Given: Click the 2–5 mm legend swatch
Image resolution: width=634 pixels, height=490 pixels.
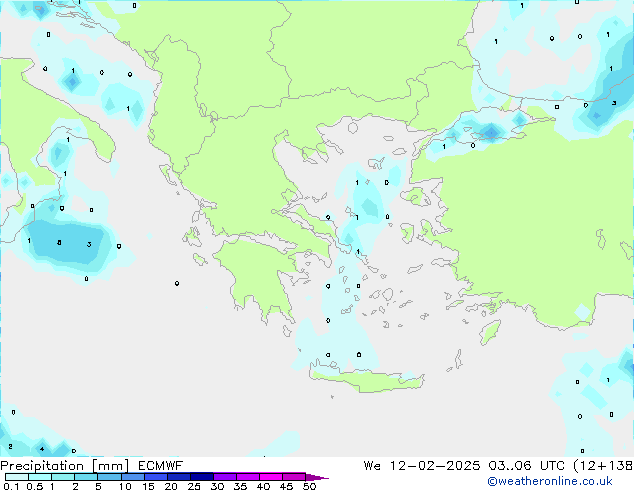Looking at the screenshot, I should coord(86,477).
